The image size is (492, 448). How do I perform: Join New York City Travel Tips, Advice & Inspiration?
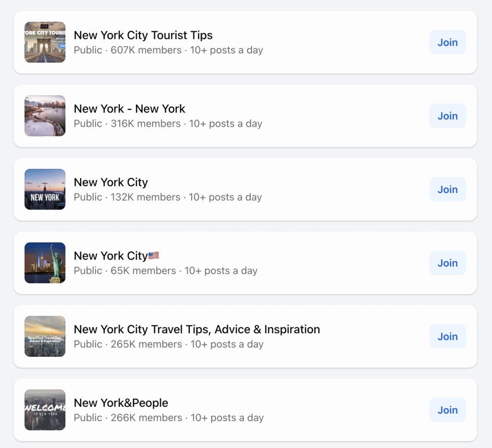(447, 337)
